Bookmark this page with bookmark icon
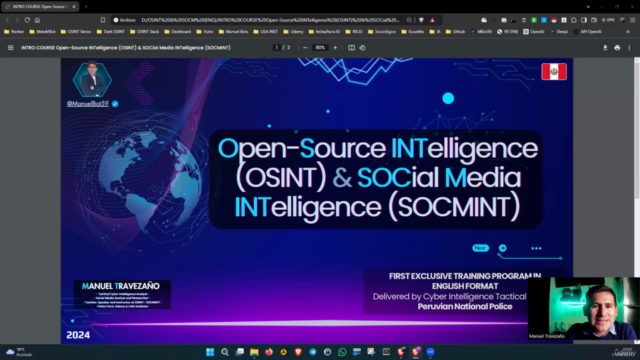Screen dimensions: 640x360 click(x=103, y=20)
